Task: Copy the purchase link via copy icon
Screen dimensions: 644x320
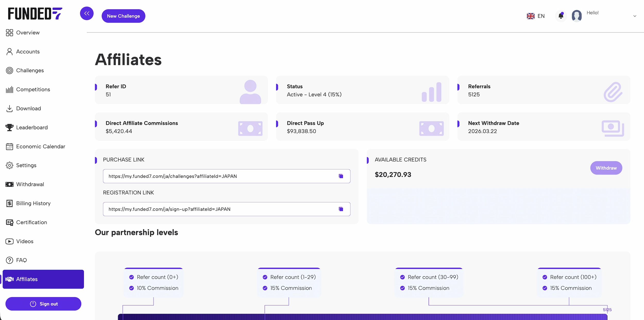Action: 341,176
